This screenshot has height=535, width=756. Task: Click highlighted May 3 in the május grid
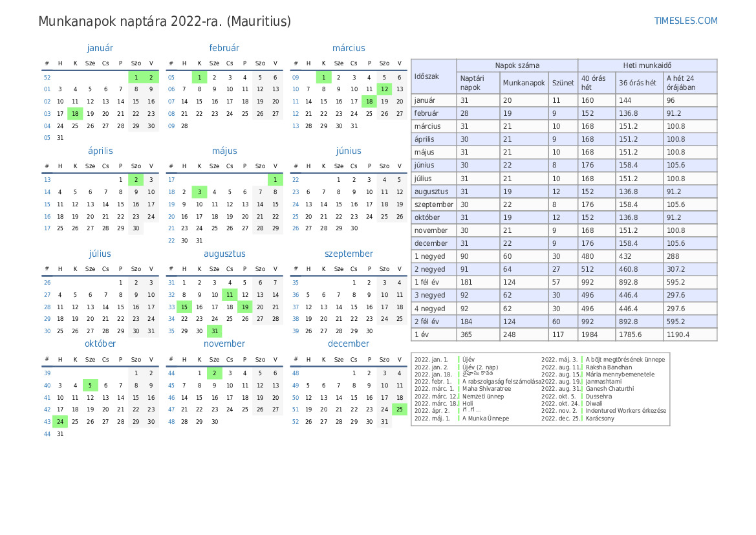click(200, 192)
